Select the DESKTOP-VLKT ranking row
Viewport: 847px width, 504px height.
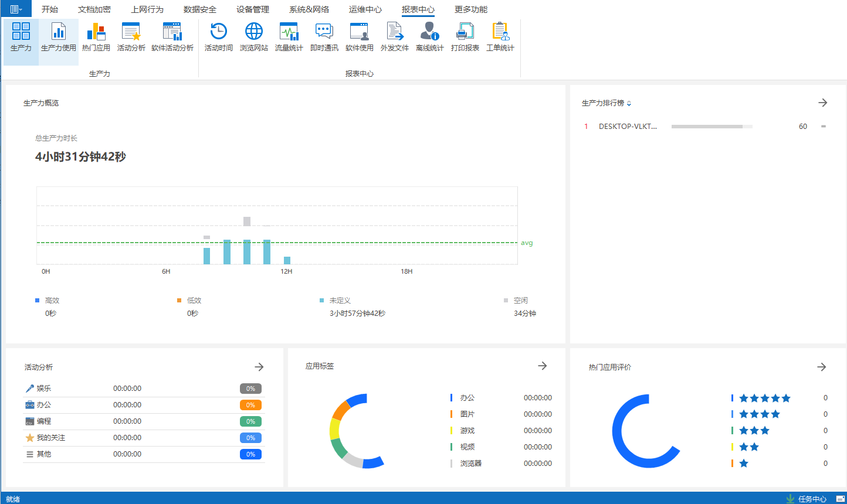tap(628, 127)
